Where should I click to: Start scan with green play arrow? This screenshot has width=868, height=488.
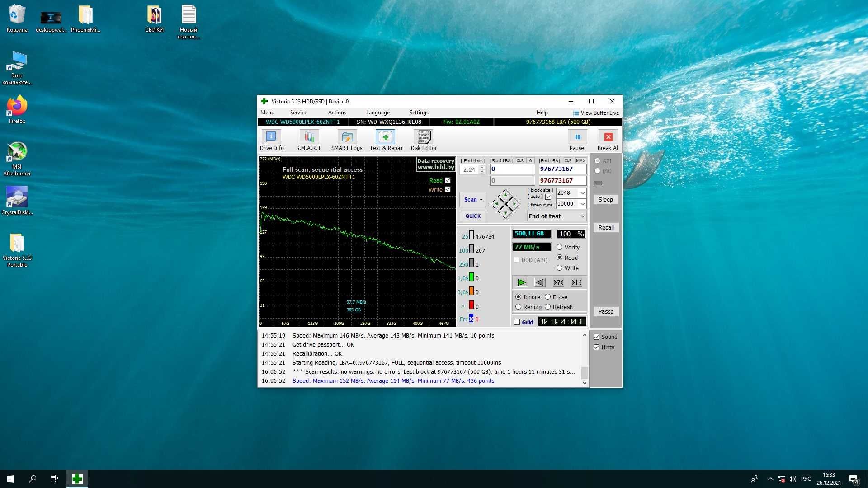click(x=521, y=282)
